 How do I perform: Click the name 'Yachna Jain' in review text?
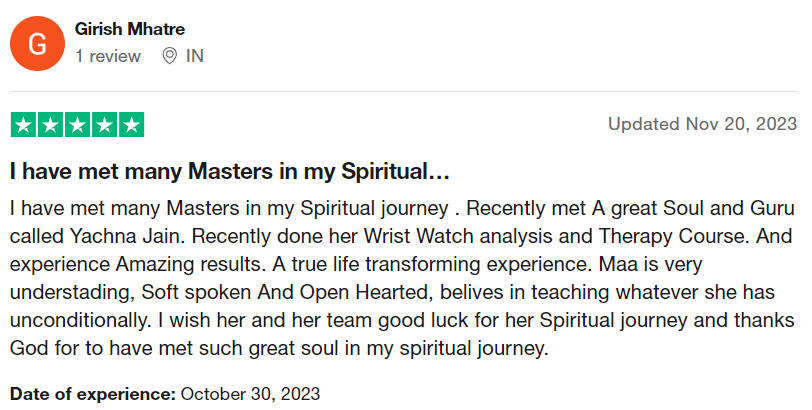pos(128,236)
